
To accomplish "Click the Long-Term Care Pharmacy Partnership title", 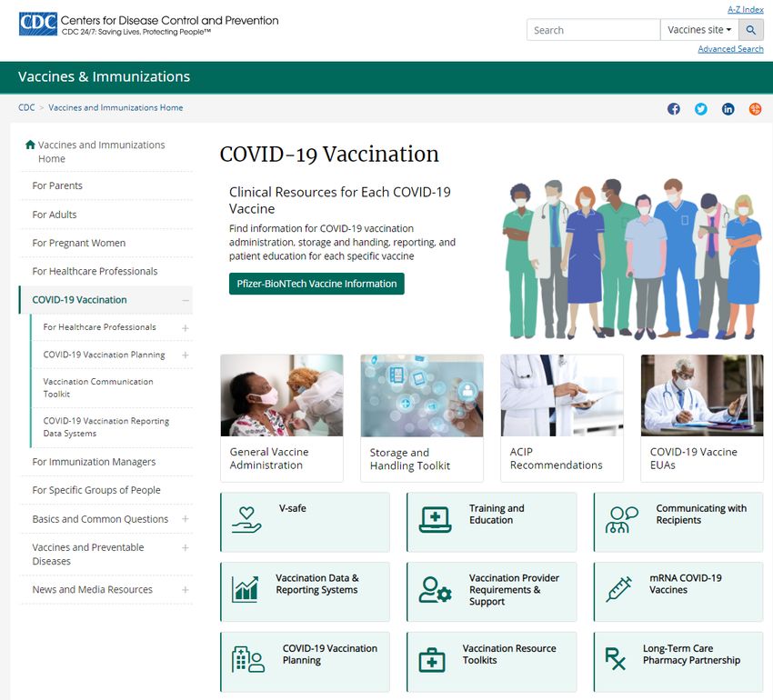I will tap(691, 655).
